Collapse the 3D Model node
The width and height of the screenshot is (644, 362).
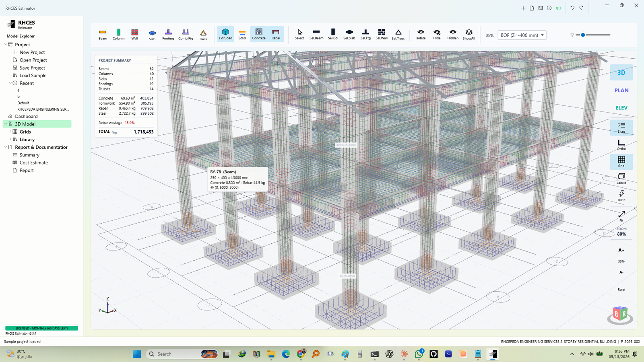(x=6, y=124)
